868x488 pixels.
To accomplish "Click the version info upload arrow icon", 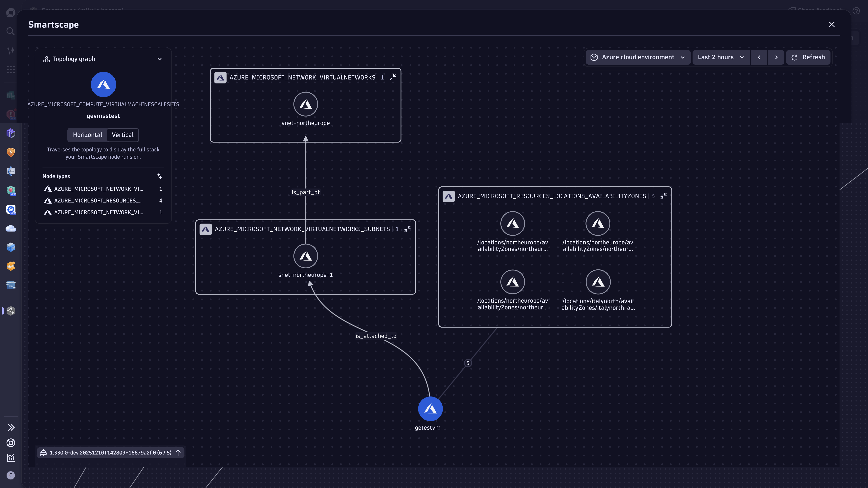I will tap(178, 452).
